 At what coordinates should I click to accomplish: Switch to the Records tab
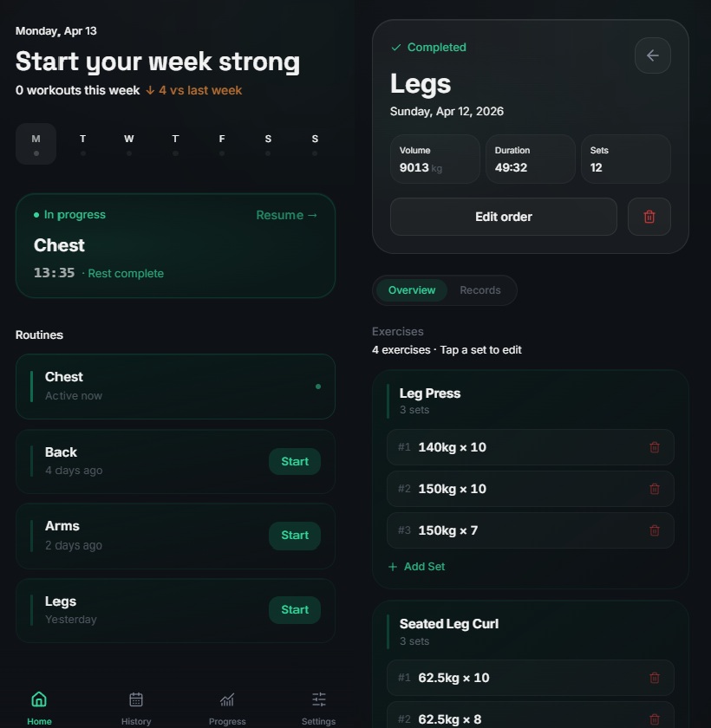pos(480,290)
